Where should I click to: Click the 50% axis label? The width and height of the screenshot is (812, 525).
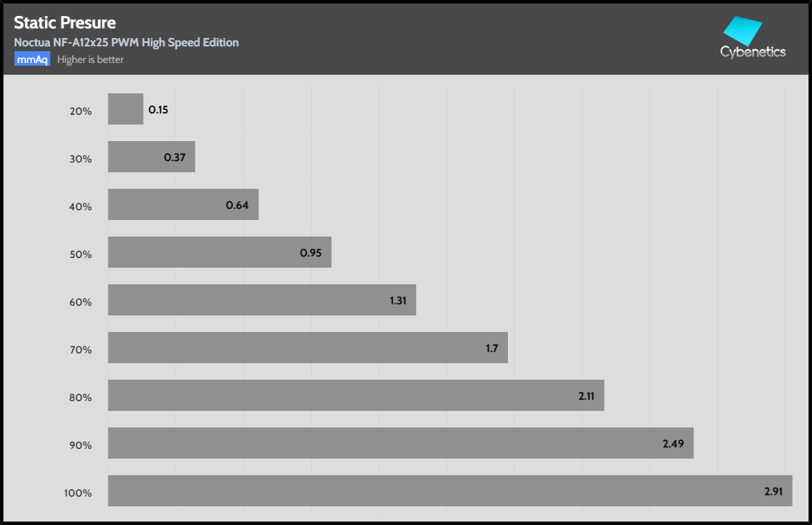tap(81, 254)
